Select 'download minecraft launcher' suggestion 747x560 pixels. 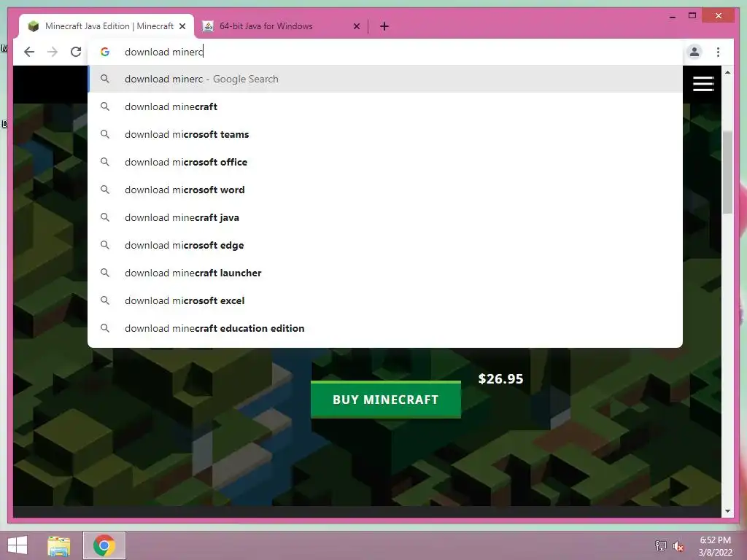point(385,273)
